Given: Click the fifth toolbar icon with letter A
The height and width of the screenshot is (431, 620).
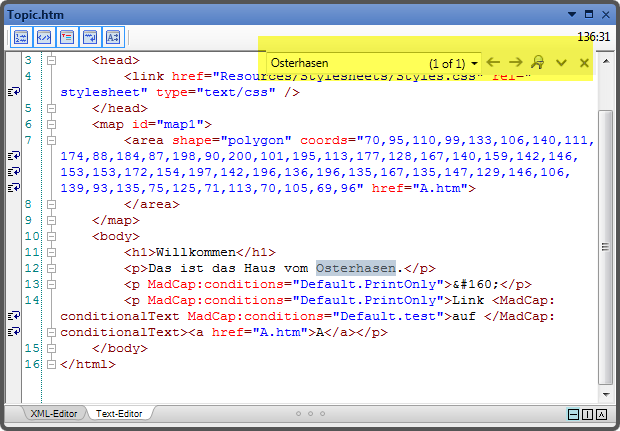Looking at the screenshot, I should coord(113,37).
